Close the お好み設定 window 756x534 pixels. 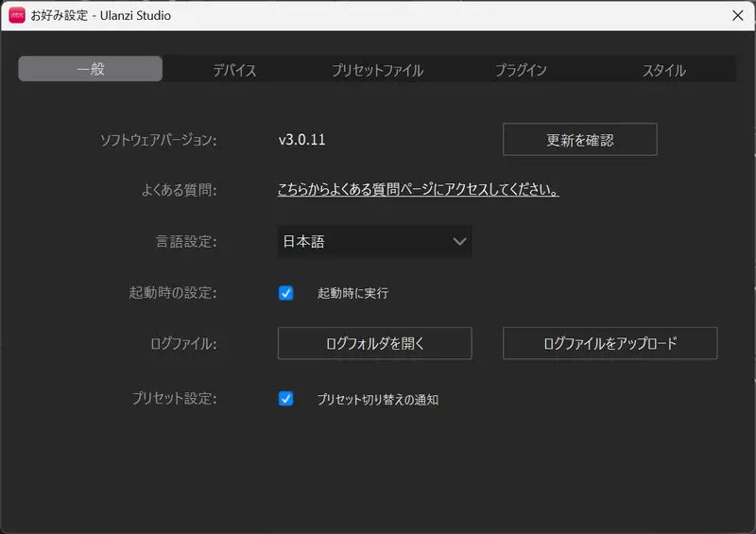coord(737,15)
